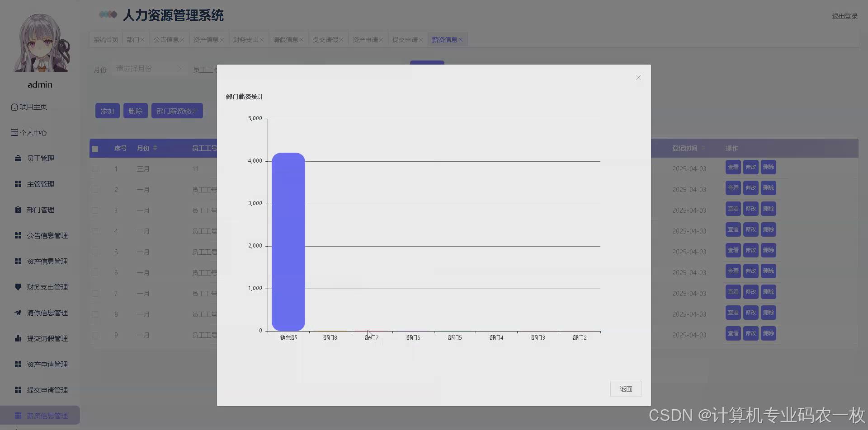Image resolution: width=868 pixels, height=430 pixels.
Task: Click the grid icon beside 资产申请管理
Action: pyautogui.click(x=18, y=364)
